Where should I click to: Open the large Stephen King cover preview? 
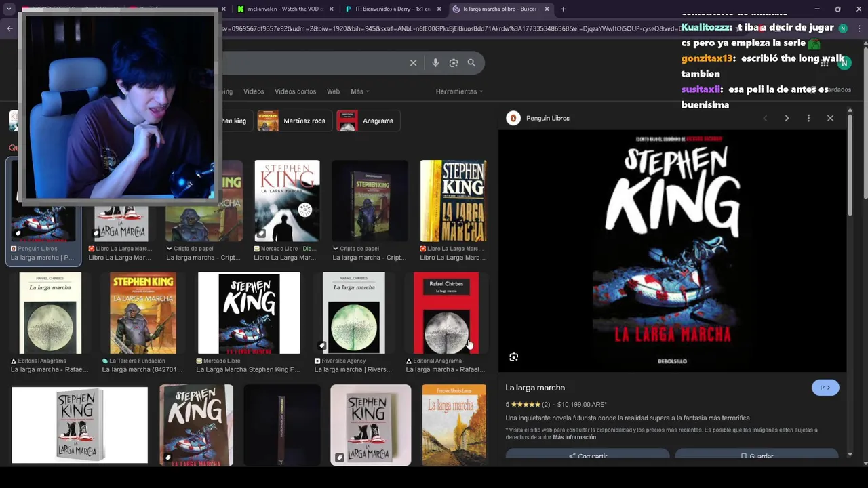coord(673,250)
